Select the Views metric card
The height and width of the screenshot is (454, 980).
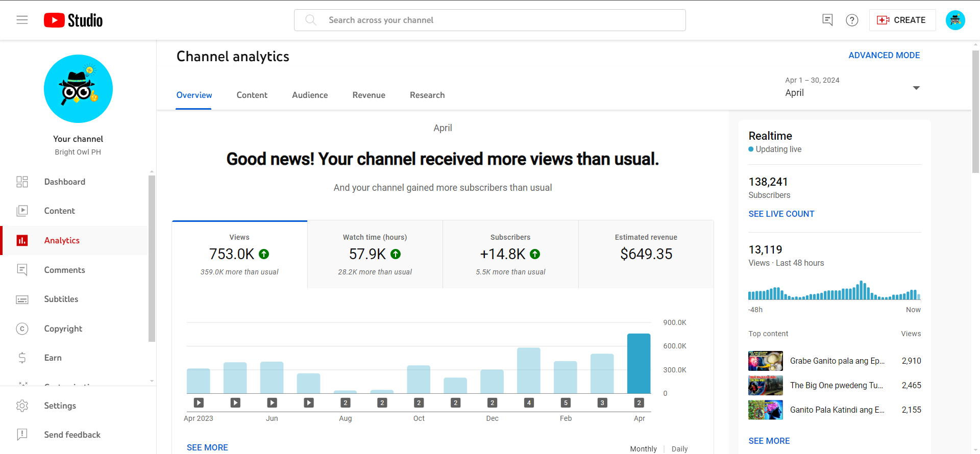(239, 255)
